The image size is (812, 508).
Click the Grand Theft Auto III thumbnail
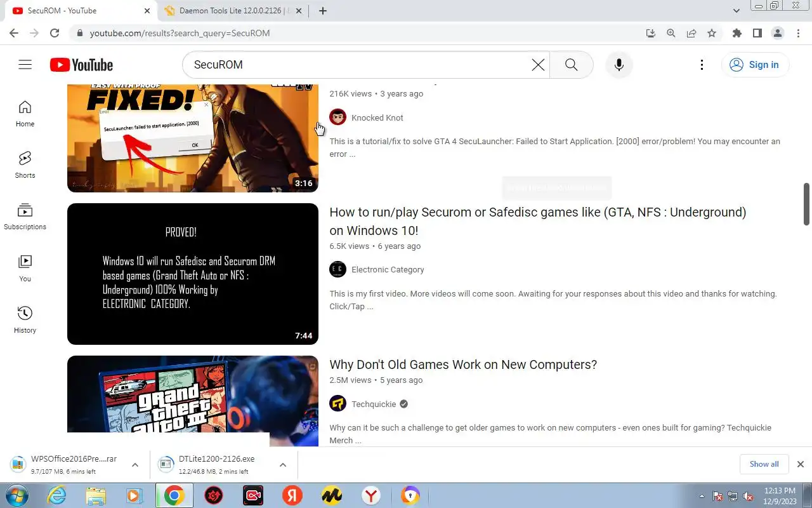pyautogui.click(x=193, y=401)
